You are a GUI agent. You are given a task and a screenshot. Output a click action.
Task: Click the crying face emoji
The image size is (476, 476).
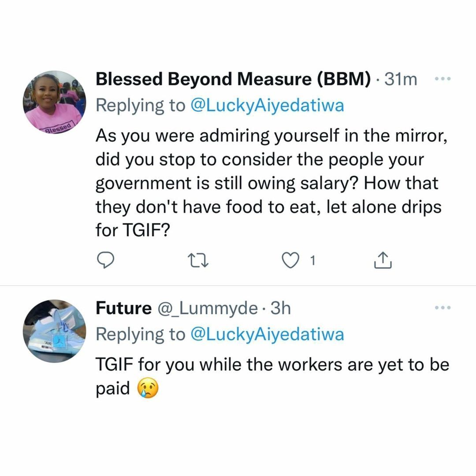[148, 390]
